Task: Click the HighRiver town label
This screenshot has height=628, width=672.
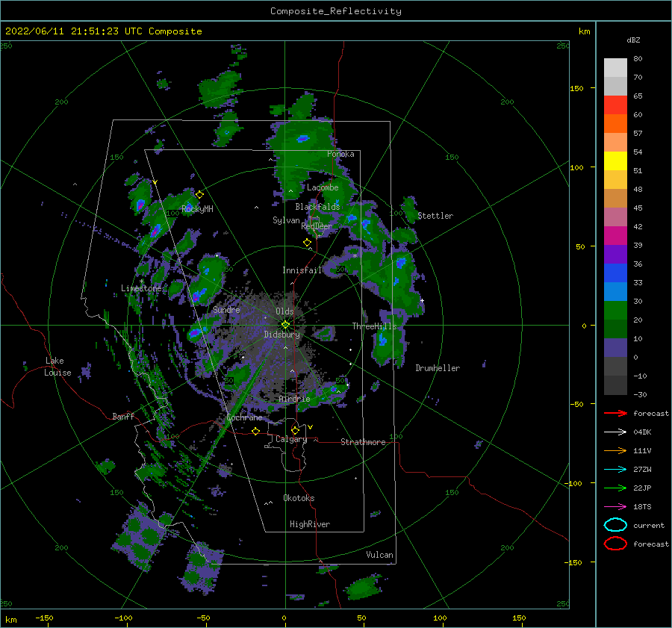Action: tap(310, 524)
